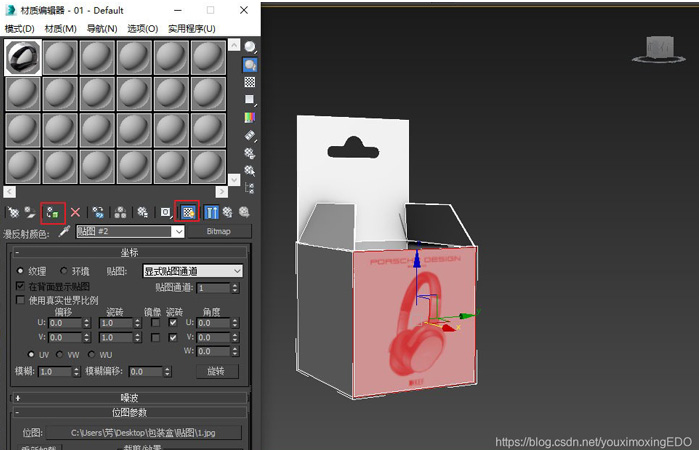This screenshot has height=450, width=700.
Task: Click the red X reset map icon
Action: [75, 212]
